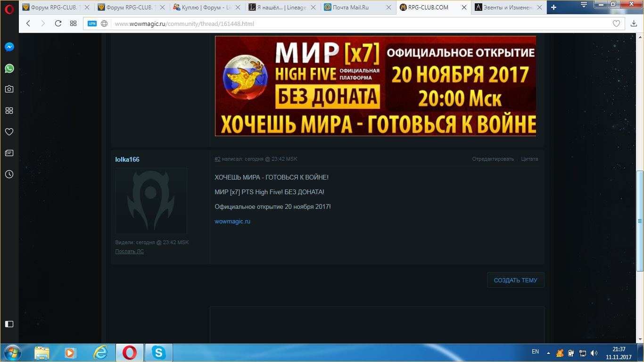Open the #2 post permalink

(x=217, y=159)
